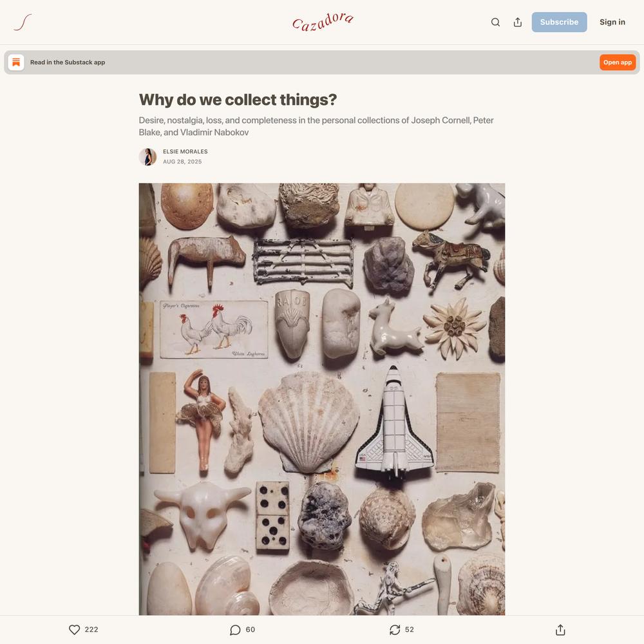Click the 222 likes count

(91, 630)
